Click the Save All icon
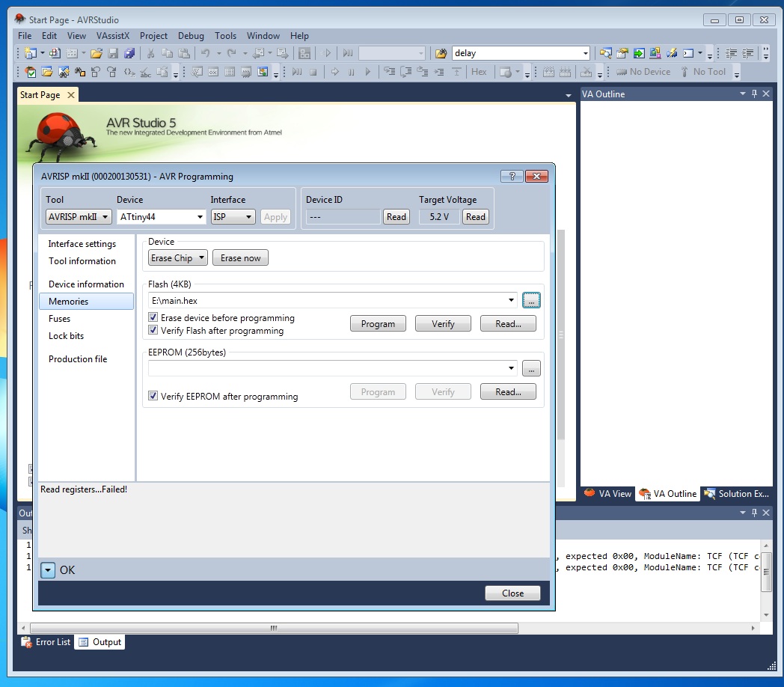 pyautogui.click(x=129, y=53)
